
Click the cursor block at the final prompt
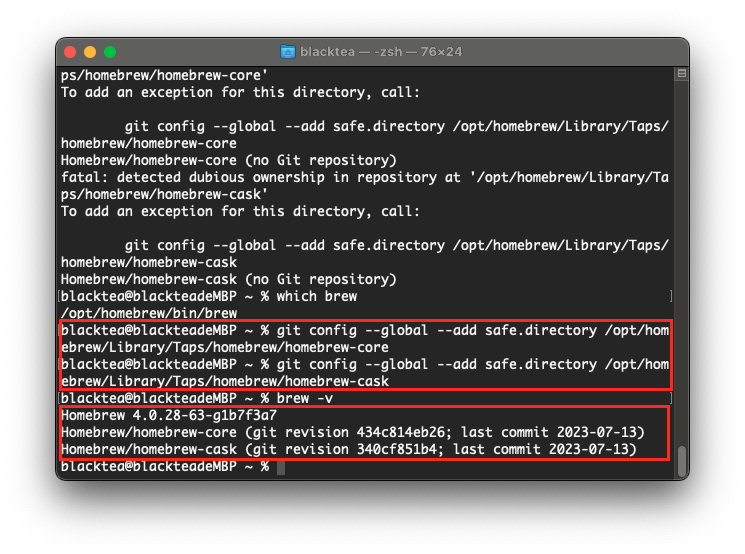[281, 467]
